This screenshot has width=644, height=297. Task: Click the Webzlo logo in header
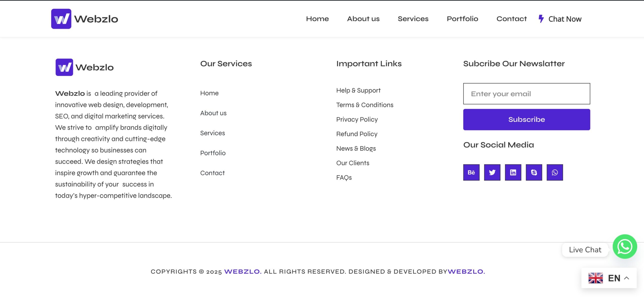click(x=85, y=19)
